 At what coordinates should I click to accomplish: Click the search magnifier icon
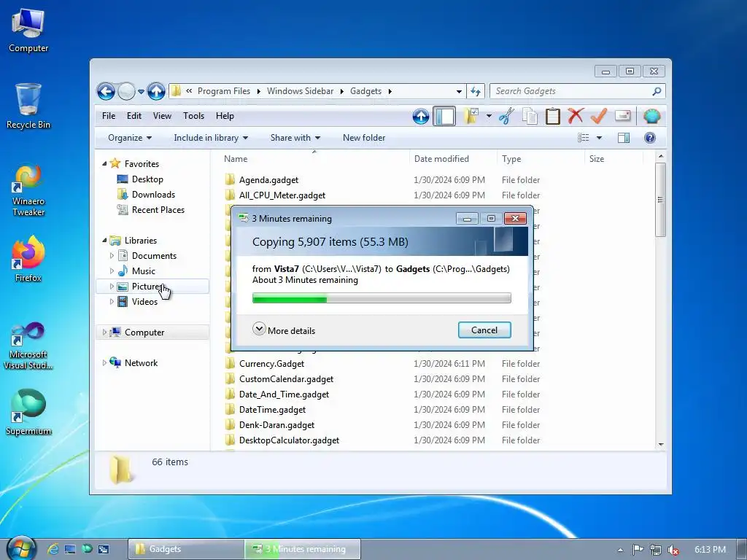[x=657, y=91]
